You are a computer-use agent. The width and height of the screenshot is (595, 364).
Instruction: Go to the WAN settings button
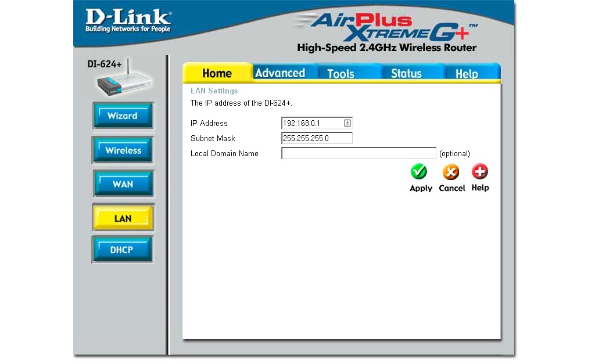(123, 184)
